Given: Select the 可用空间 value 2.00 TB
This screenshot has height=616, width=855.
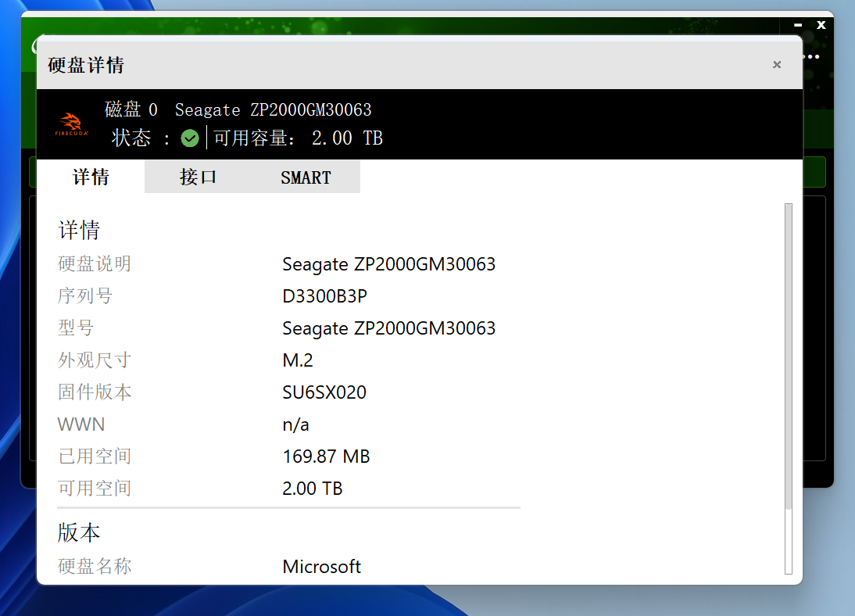Looking at the screenshot, I should pos(313,489).
